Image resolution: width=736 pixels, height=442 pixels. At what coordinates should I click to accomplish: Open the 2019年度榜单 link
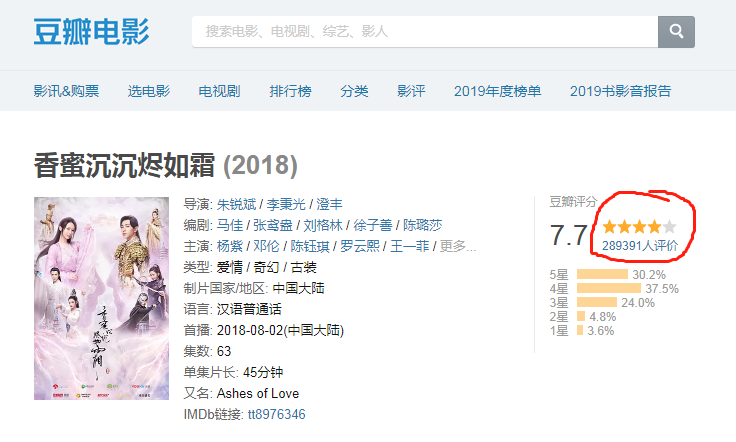point(498,91)
